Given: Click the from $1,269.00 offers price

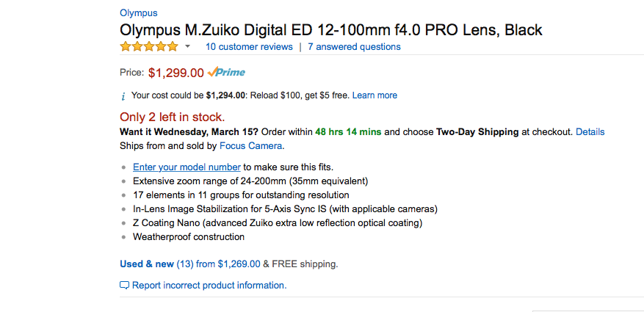Looking at the screenshot, I should pos(228,264).
